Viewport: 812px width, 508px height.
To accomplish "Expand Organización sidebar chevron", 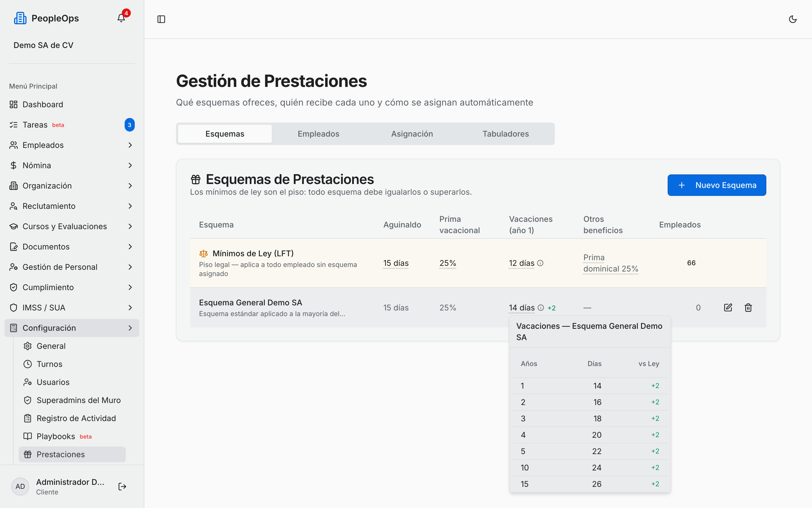I will point(130,186).
